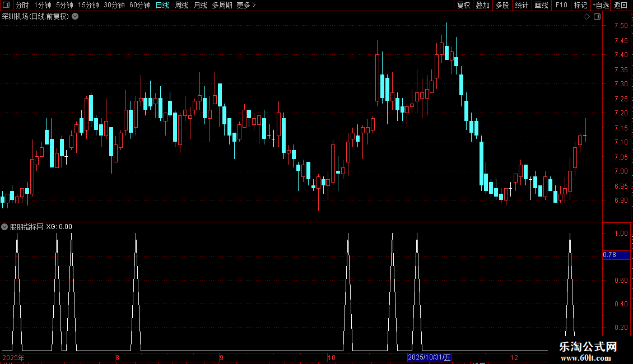Select the 1分钟 period

[x=43, y=5]
